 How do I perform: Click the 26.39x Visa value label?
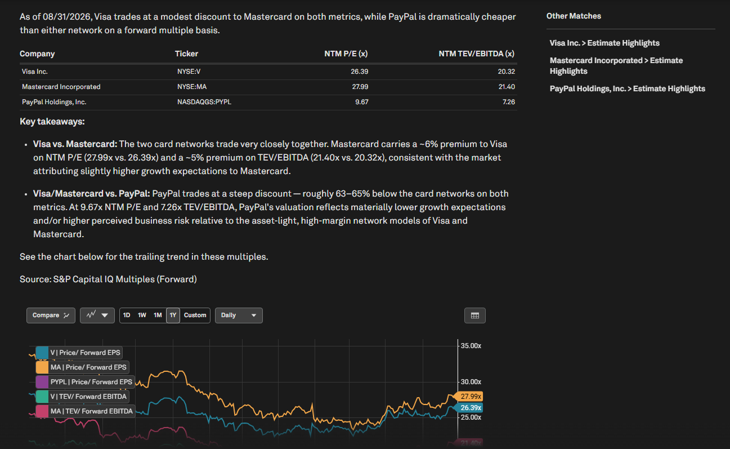(469, 408)
